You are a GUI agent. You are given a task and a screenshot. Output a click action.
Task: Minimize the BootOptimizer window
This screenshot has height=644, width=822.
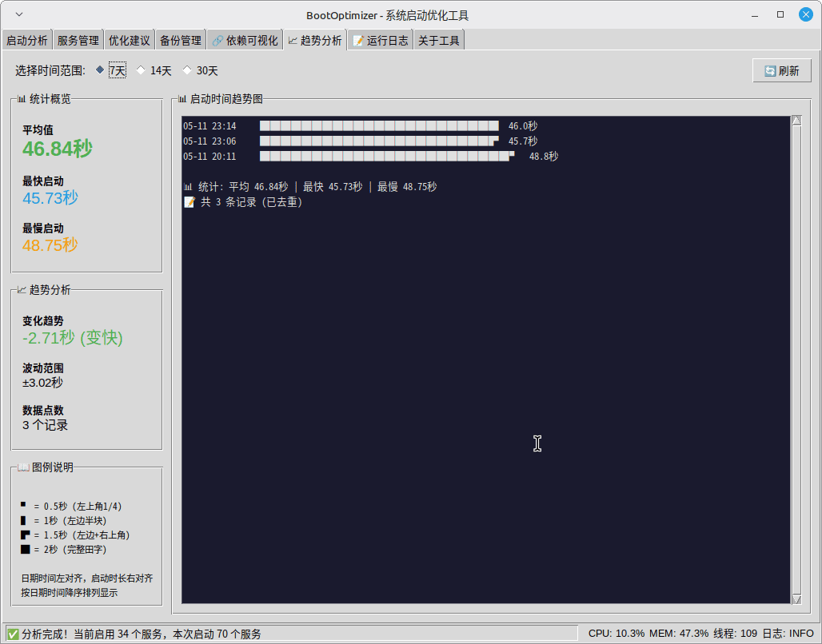pos(755,15)
